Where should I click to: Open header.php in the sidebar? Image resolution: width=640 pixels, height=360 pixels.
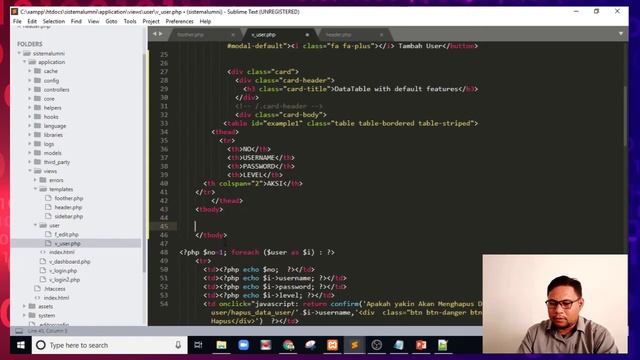point(68,207)
